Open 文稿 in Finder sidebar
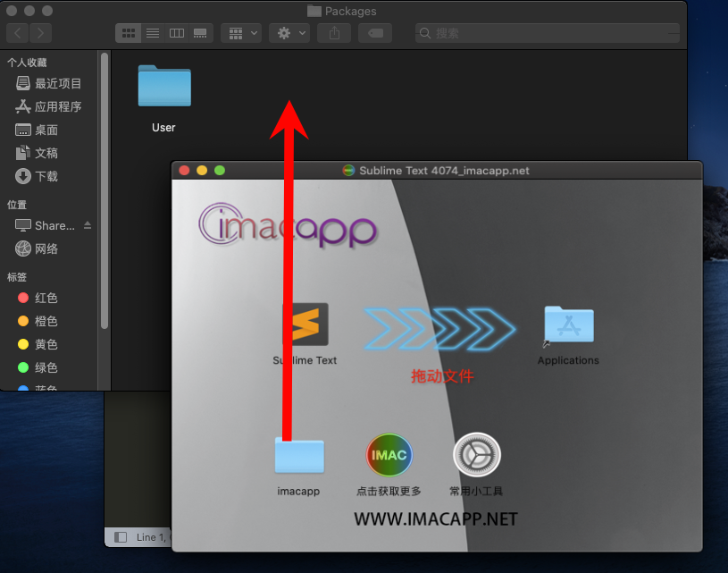Image resolution: width=728 pixels, height=573 pixels. 38,153
